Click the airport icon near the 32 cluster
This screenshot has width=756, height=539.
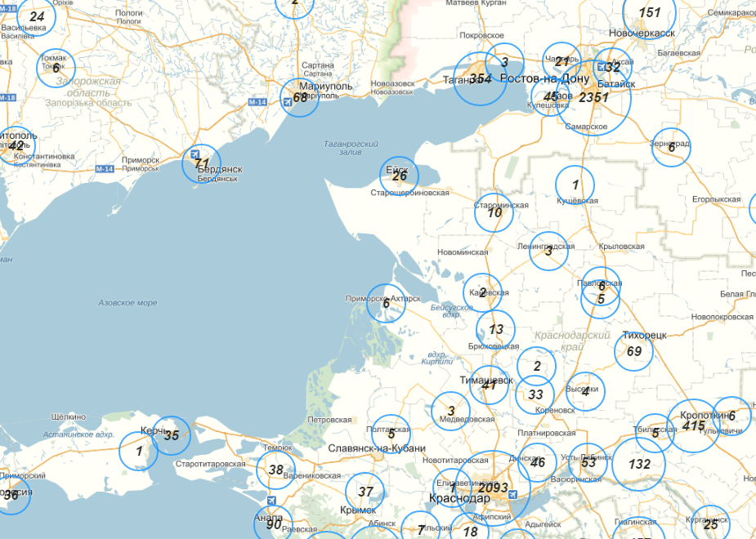602,66
